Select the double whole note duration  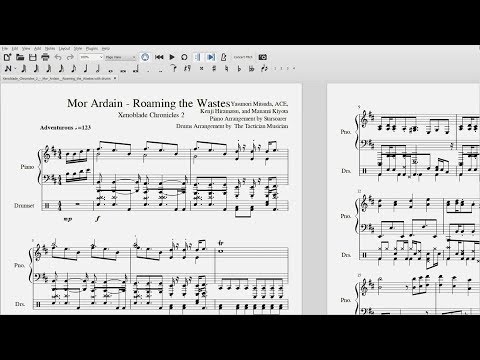(x=123, y=70)
